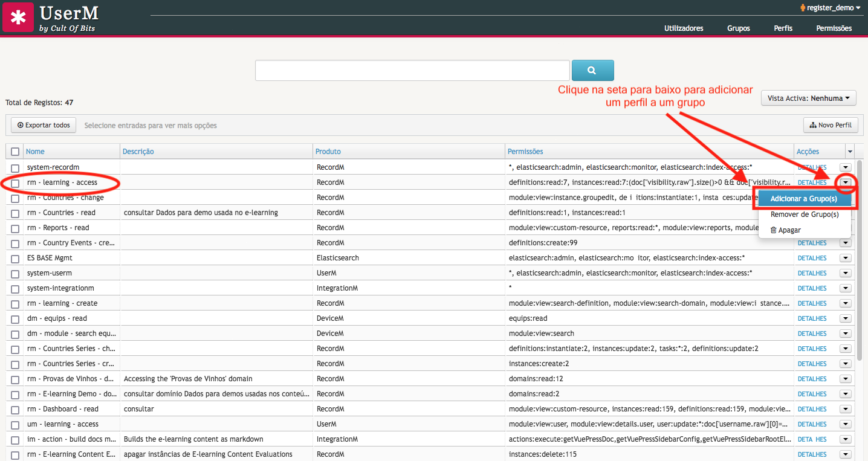Open DETALHES for system-recordm
The height and width of the screenshot is (461, 868).
(812, 167)
